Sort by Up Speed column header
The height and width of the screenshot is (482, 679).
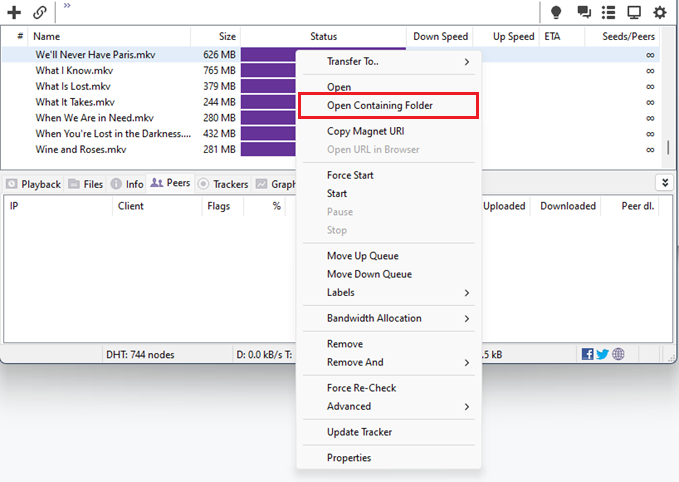506,36
